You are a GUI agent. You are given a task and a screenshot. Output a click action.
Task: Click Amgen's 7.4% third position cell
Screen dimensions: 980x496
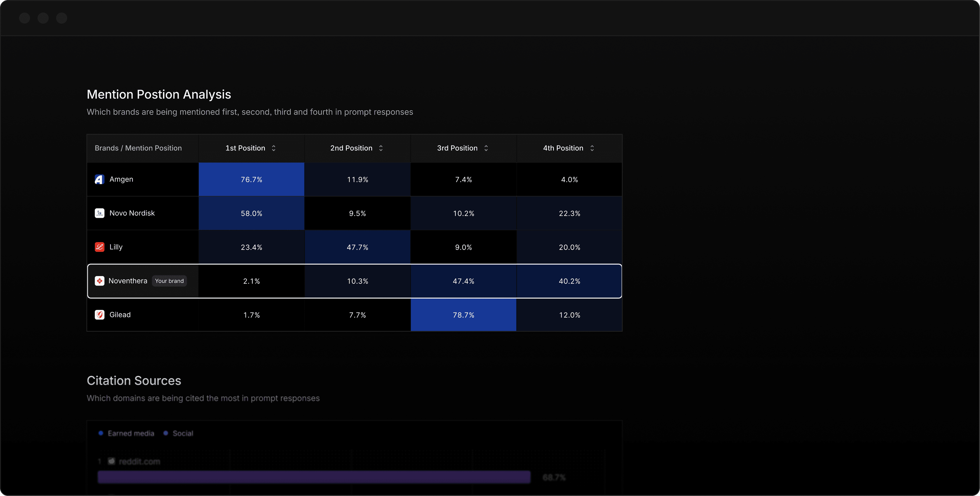(x=463, y=180)
